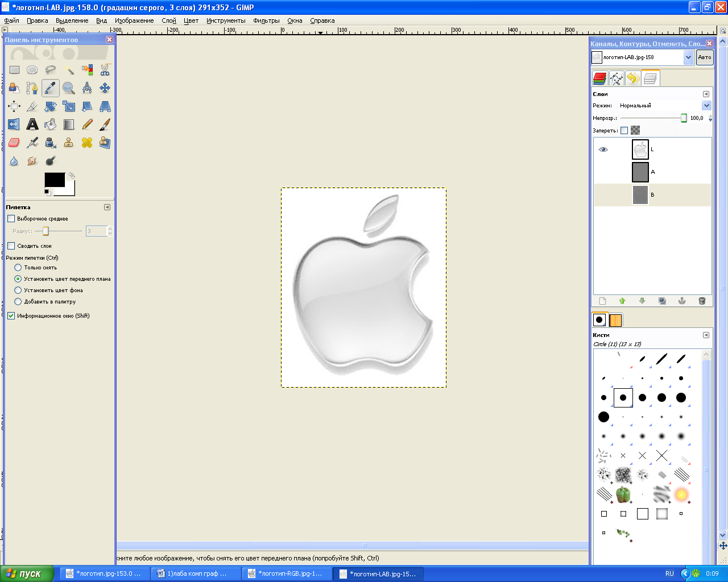Select layer A thumbnail in layers list
Image resolution: width=728 pixels, height=582 pixels.
coord(640,172)
